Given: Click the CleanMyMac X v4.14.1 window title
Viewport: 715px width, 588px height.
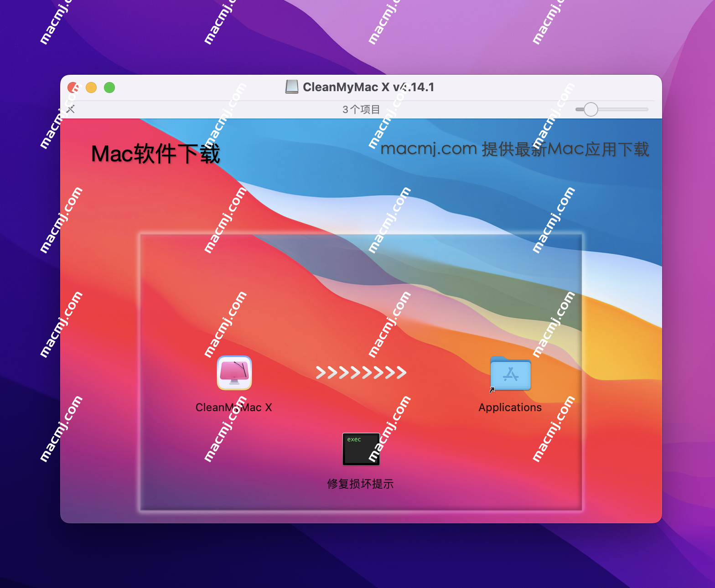Looking at the screenshot, I should [x=368, y=87].
